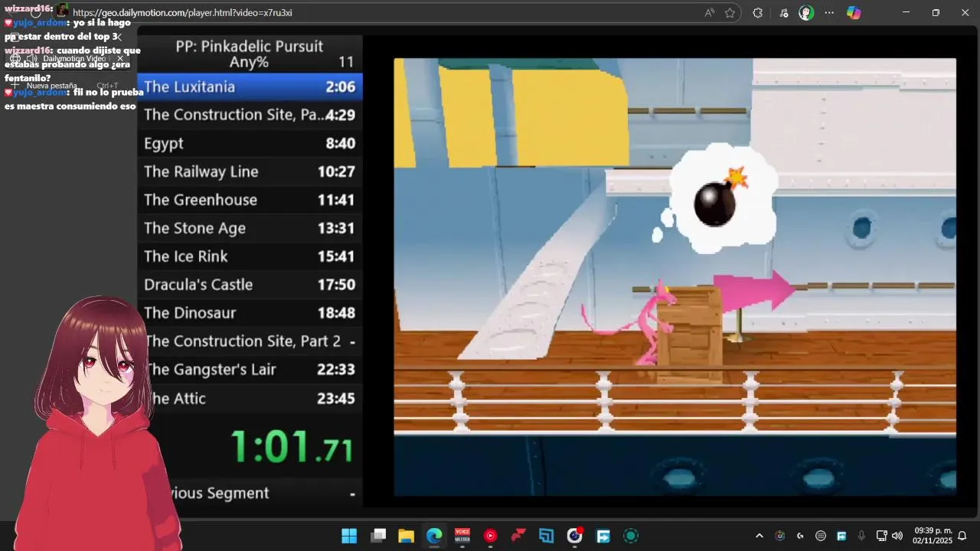Screen dimensions: 980x551
Task: Open the media control music note icon
Action: pyautogui.click(x=784, y=13)
